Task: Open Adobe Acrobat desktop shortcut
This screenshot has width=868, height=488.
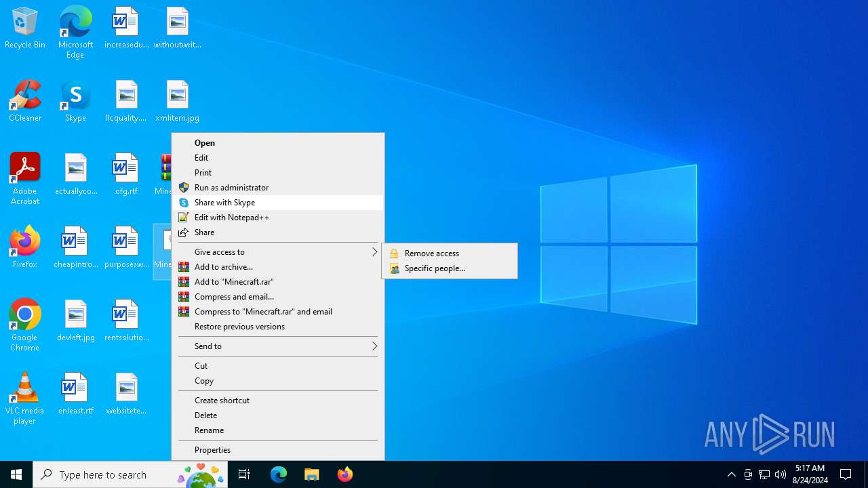Action: [x=25, y=179]
